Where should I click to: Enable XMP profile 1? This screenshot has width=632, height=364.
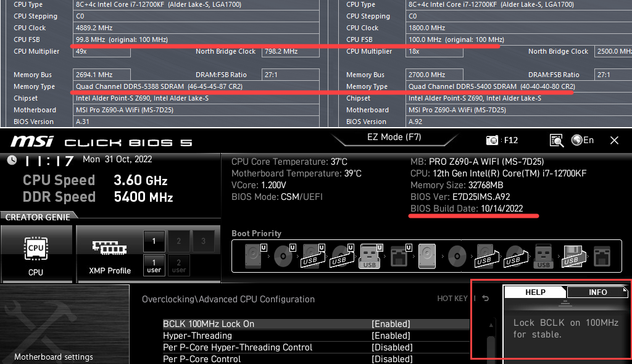coord(154,241)
